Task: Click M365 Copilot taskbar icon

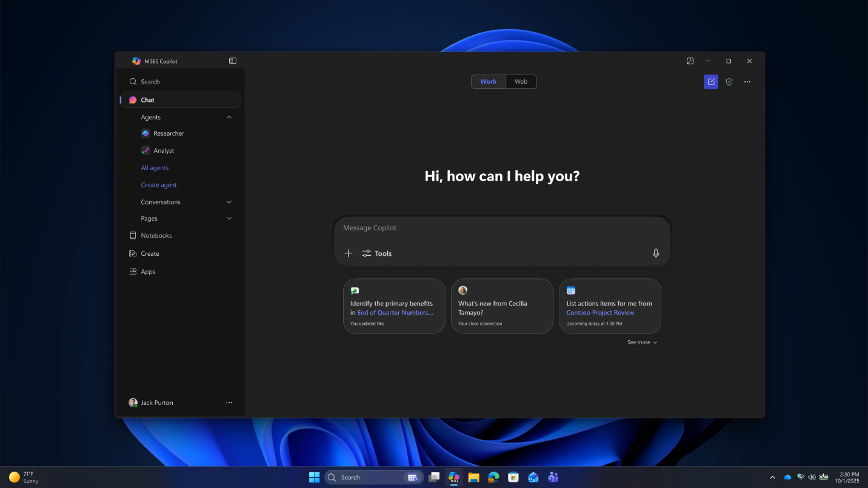Action: tap(453, 477)
